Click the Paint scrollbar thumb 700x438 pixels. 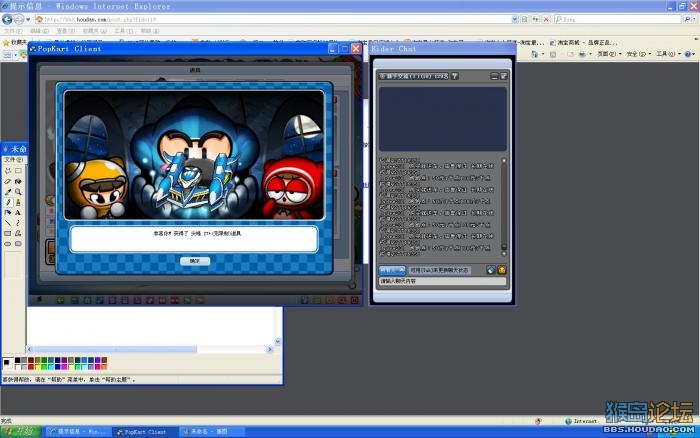[115, 349]
